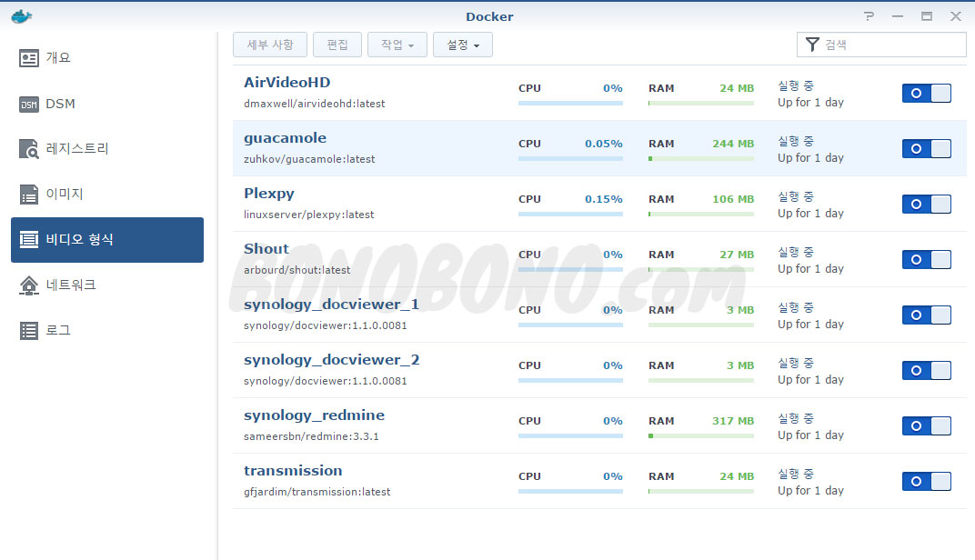Screen dimensions: 975x560
Task: Click the 244 MB RAM value
Action: point(733,144)
